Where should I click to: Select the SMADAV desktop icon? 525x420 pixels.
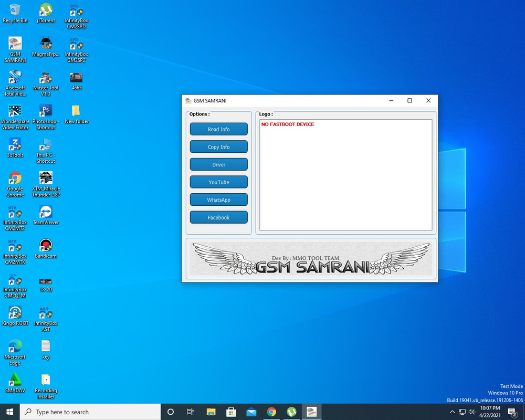pos(15,383)
